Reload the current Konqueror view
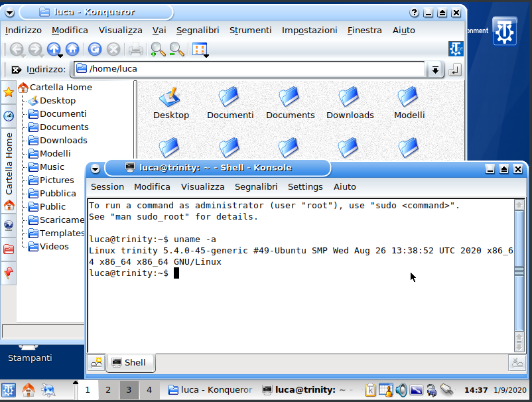 pos(95,50)
